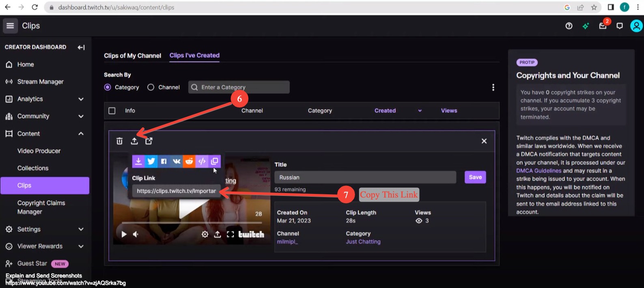Click the PROTIP badge

pos(527,62)
